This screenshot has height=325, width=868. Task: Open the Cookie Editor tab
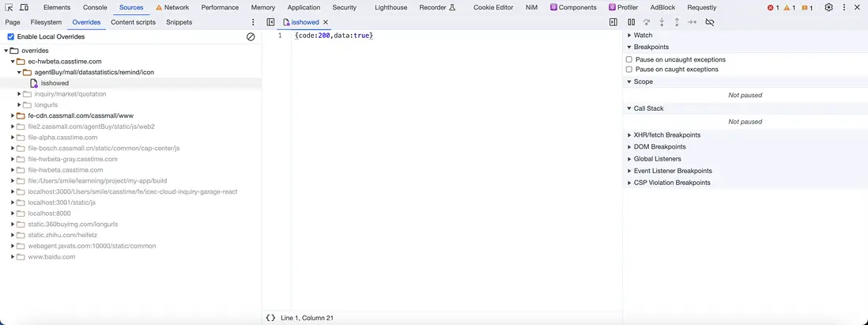click(493, 8)
